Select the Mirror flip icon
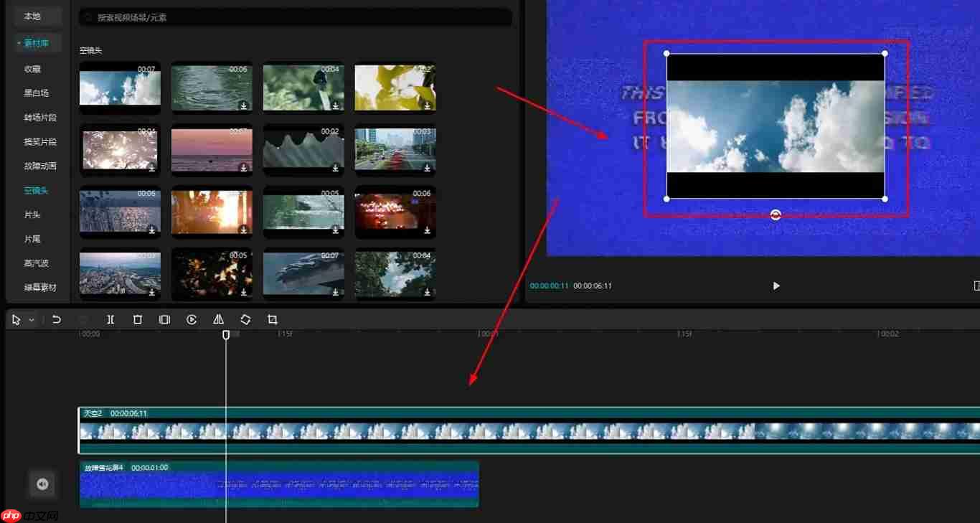 (x=218, y=319)
